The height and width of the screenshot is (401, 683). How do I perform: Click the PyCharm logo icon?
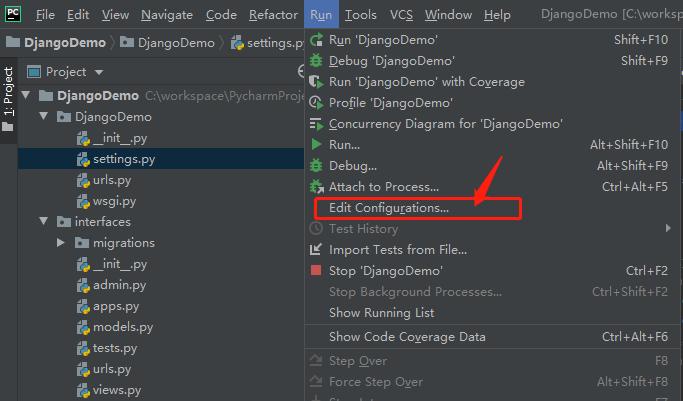(x=13, y=13)
